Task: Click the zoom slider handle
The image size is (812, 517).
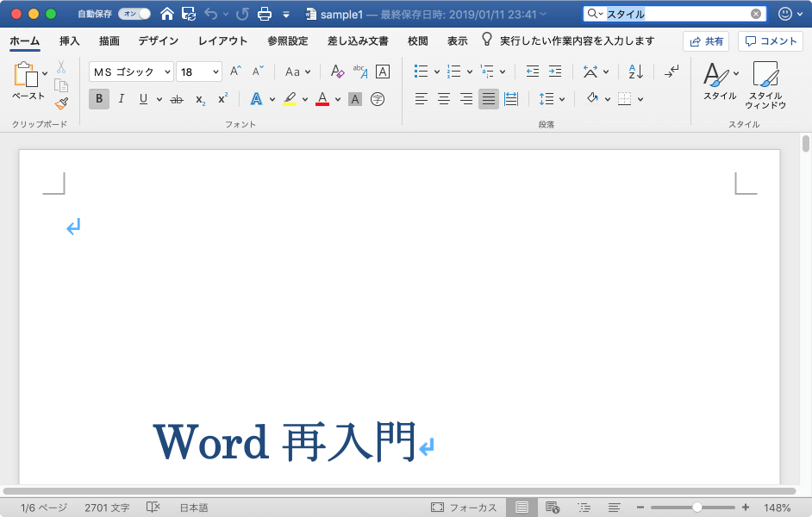Action: point(697,508)
